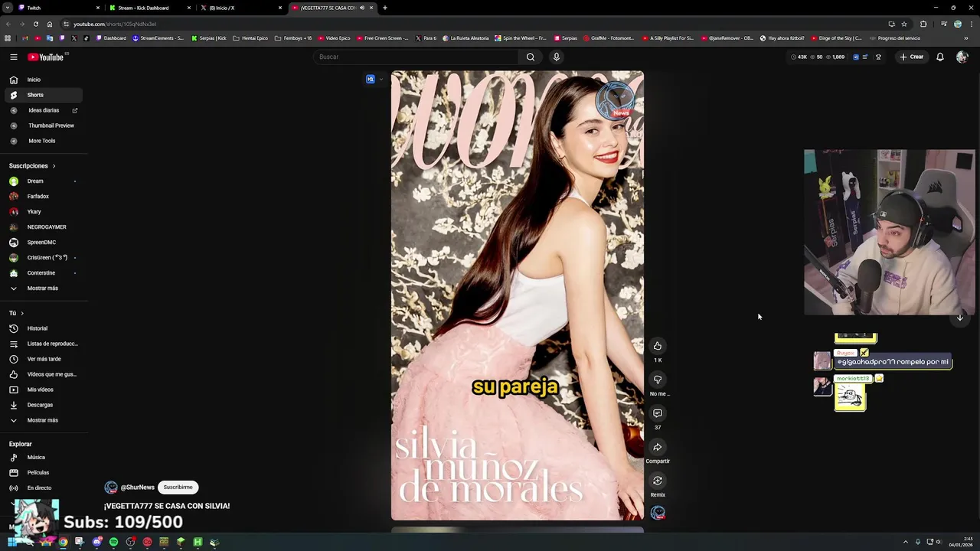The width and height of the screenshot is (980, 551).
Task: Share the Short via Compartir
Action: point(657,447)
